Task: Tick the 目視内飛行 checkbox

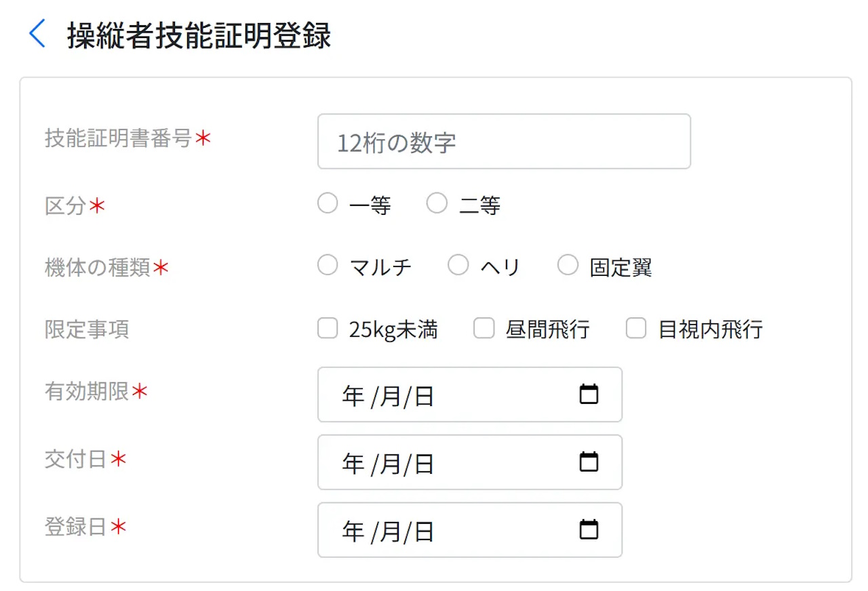Action: [636, 329]
